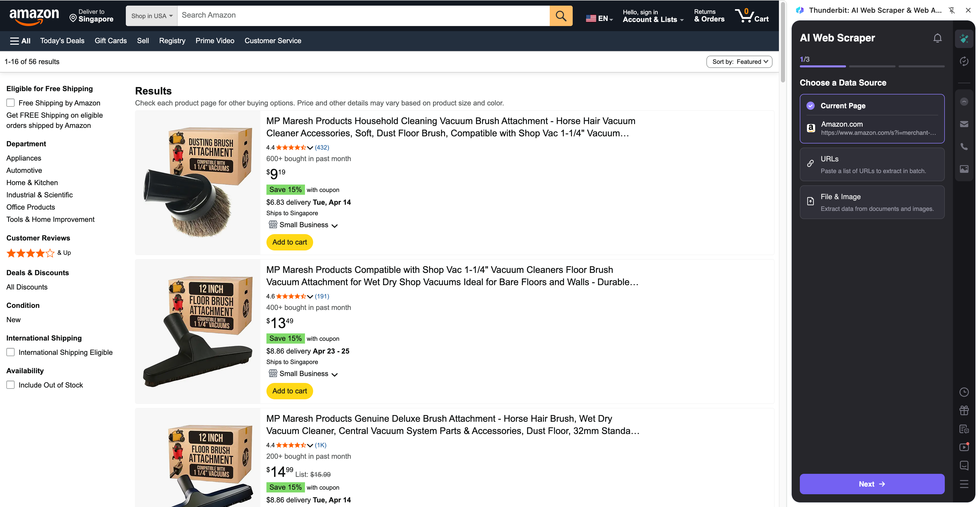Open the email extractor envelope icon

[964, 124]
